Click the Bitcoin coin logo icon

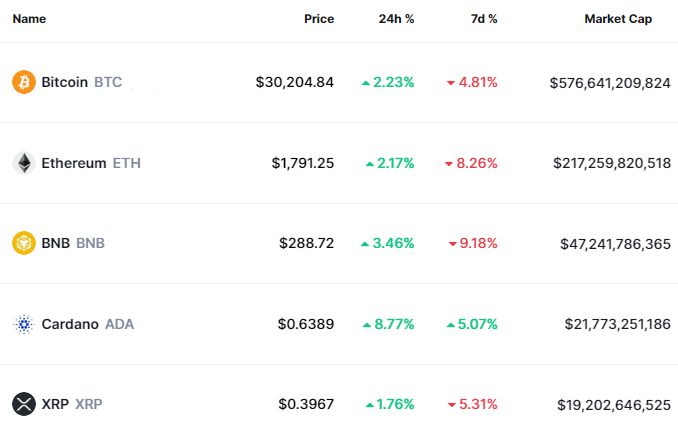pos(23,82)
